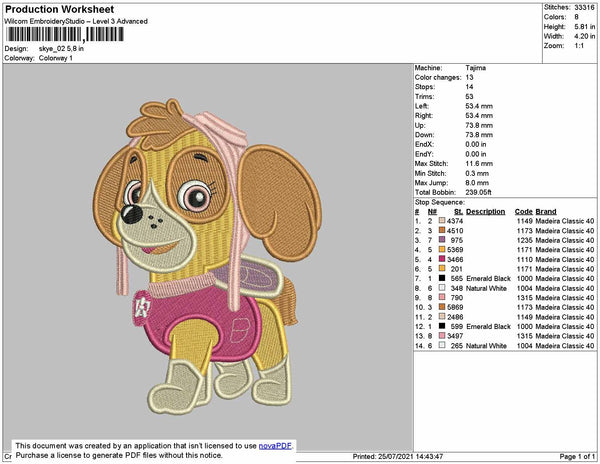The image size is (600, 464).
Task: Click the N# column header
Action: [432, 212]
